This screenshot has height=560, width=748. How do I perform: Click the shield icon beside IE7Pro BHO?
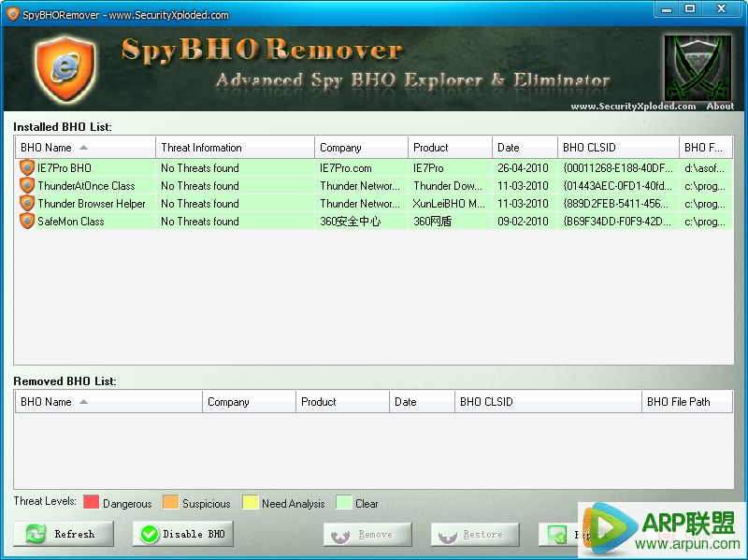(x=27, y=167)
